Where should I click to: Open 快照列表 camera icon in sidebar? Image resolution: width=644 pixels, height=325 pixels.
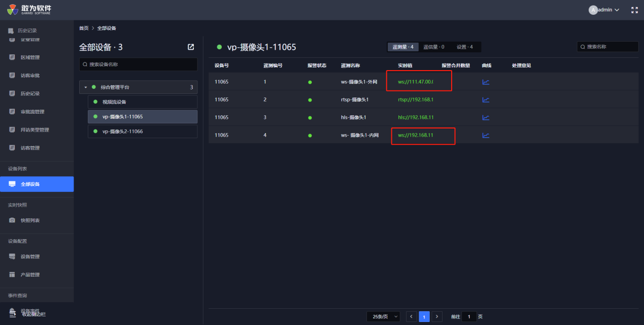click(12, 220)
